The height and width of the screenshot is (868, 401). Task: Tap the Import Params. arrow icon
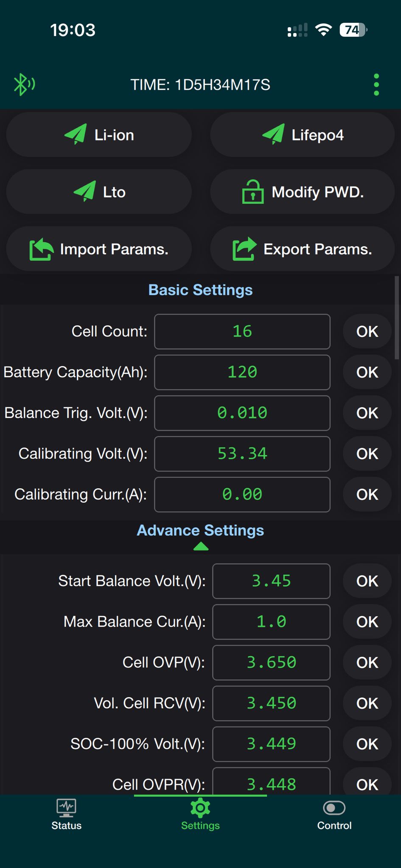point(41,249)
